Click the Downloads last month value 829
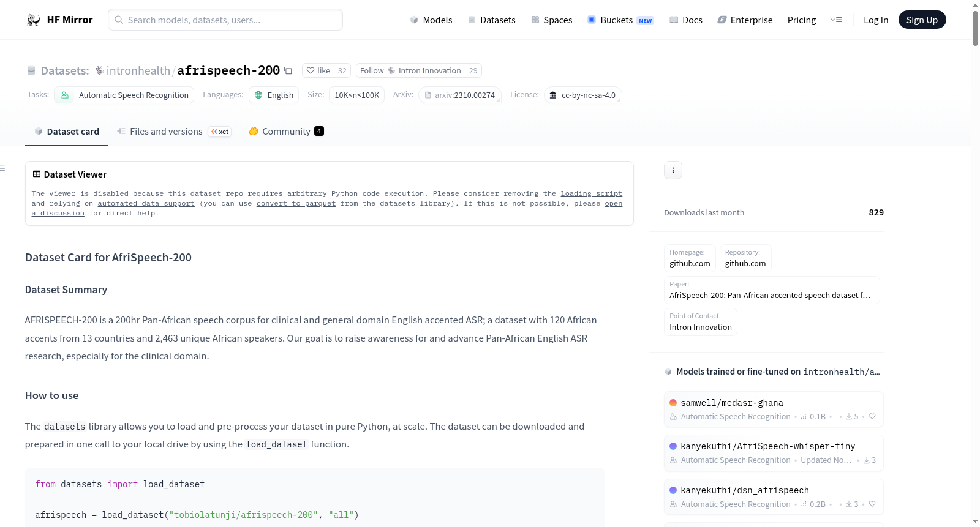Viewport: 980px width, 527px height. [x=876, y=212]
